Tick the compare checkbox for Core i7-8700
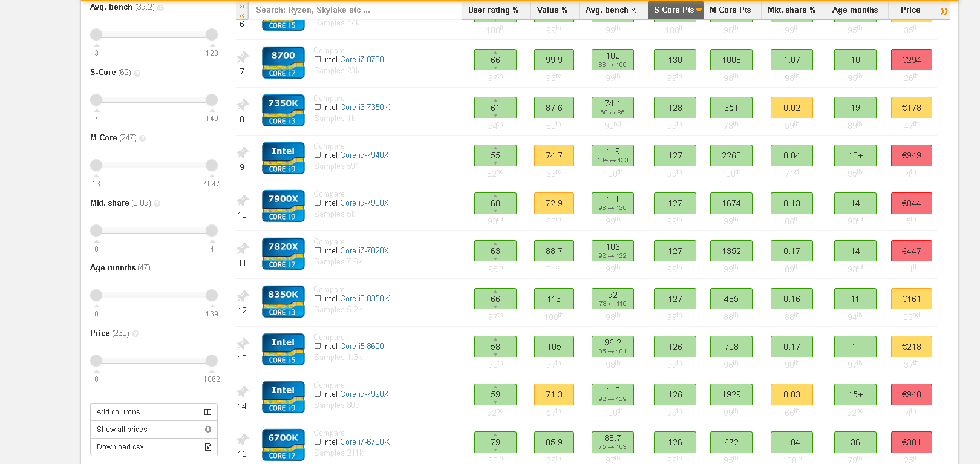The width and height of the screenshot is (980, 464). coord(318,59)
